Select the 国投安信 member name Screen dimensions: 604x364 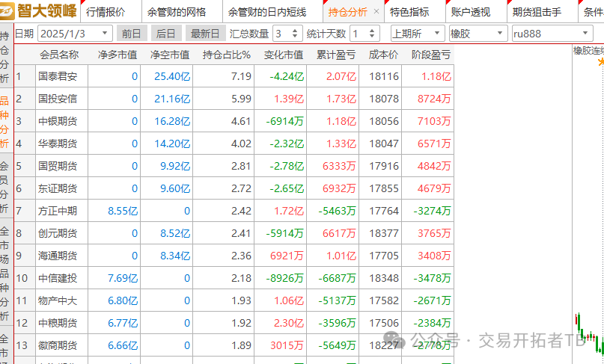pos(58,99)
